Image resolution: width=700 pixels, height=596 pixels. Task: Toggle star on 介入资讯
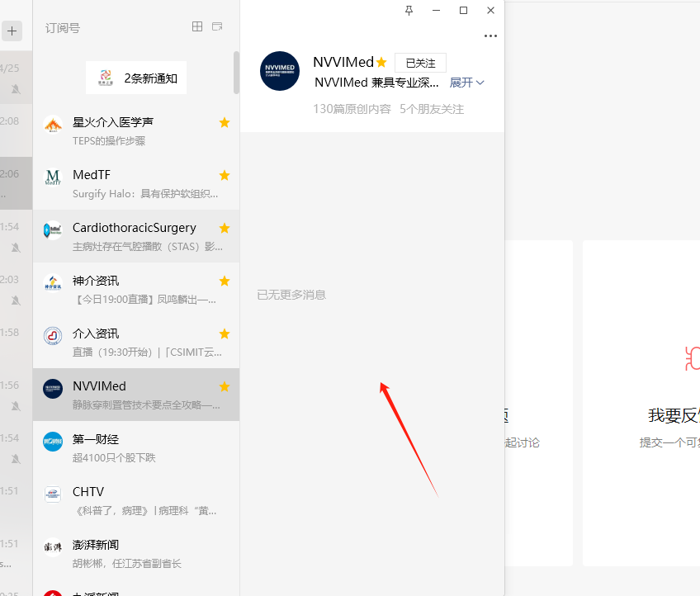coord(225,334)
